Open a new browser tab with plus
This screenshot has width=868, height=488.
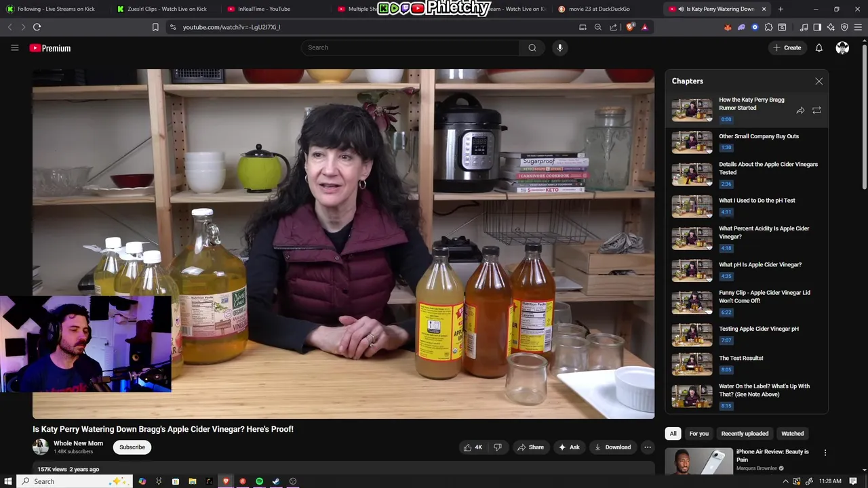(781, 9)
